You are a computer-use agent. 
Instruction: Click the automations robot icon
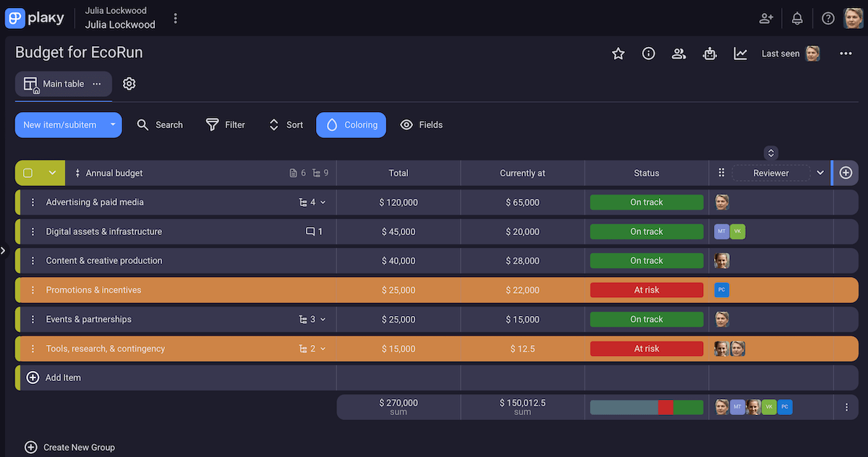click(x=710, y=54)
